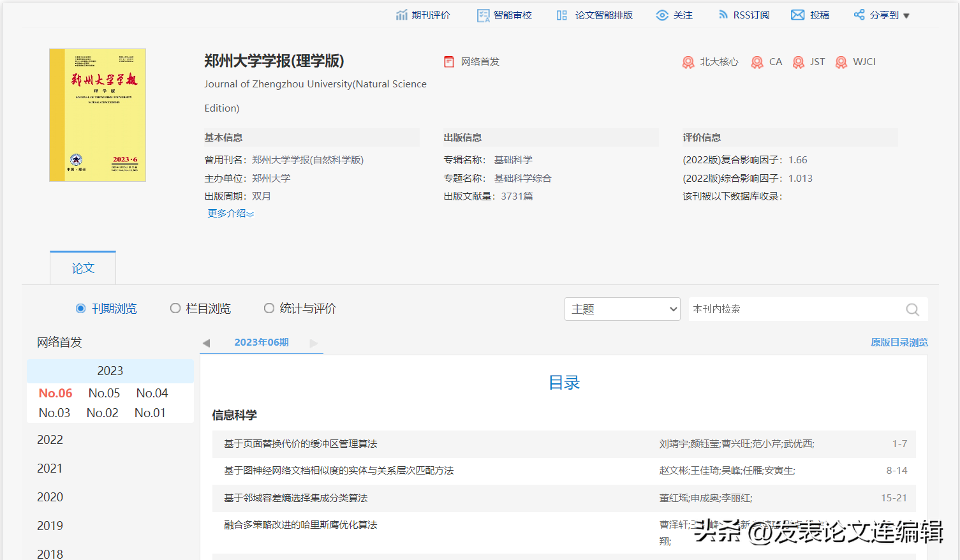The height and width of the screenshot is (560, 960).
Task: Click page range 1-7
Action: tap(899, 444)
